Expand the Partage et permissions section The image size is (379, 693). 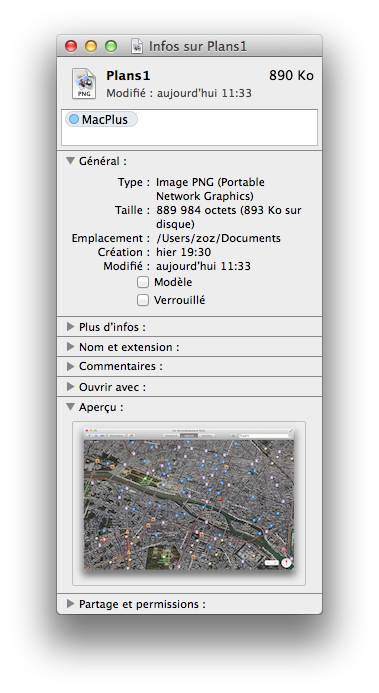click(70, 604)
